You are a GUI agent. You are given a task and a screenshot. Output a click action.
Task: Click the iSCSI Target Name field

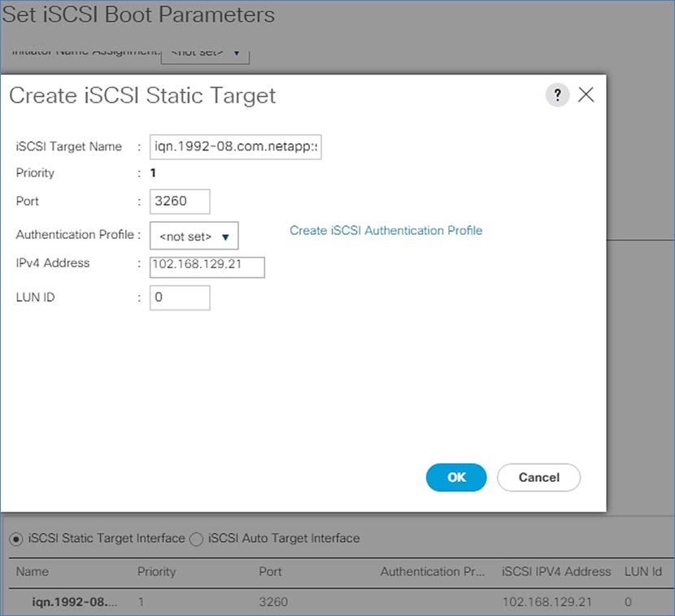[x=236, y=147]
